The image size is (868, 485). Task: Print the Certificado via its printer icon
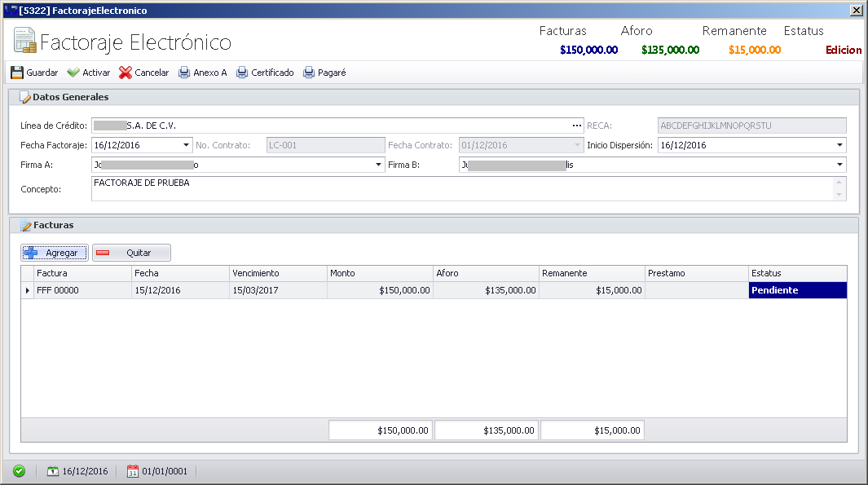click(242, 73)
